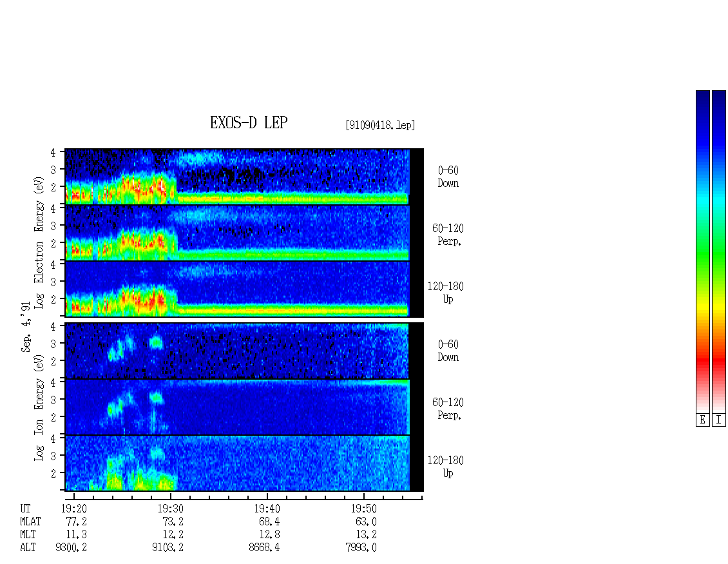Click the UT row label
The image size is (728, 564).
pyautogui.click(x=26, y=509)
